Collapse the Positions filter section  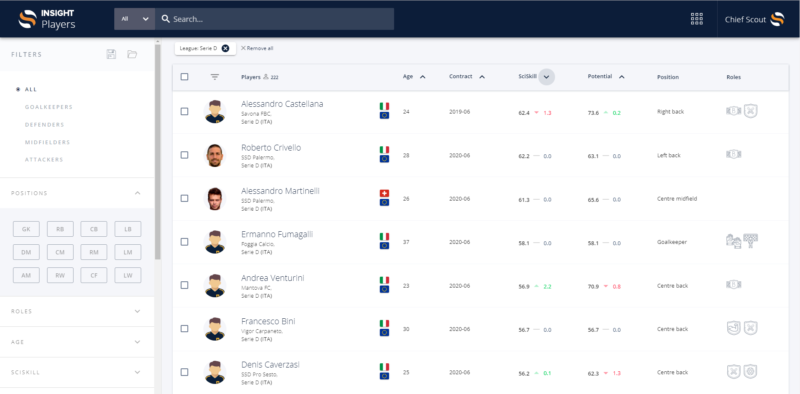pos(137,193)
